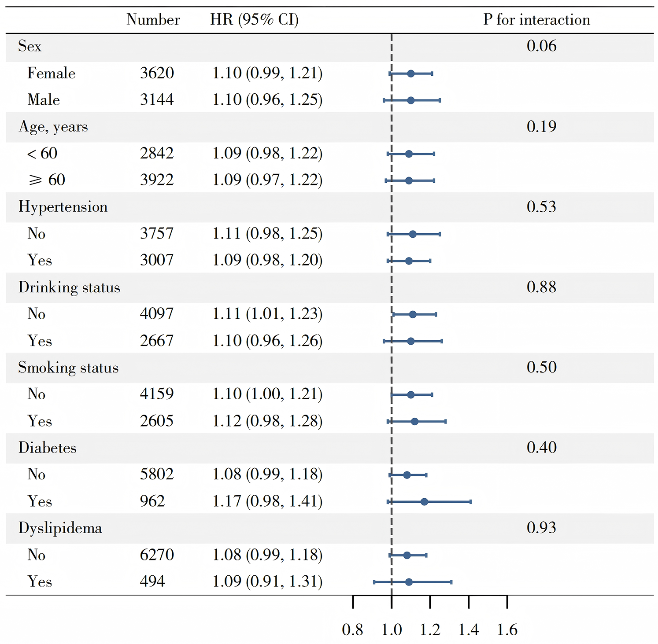Click the P for interaction column header

[536, 20]
